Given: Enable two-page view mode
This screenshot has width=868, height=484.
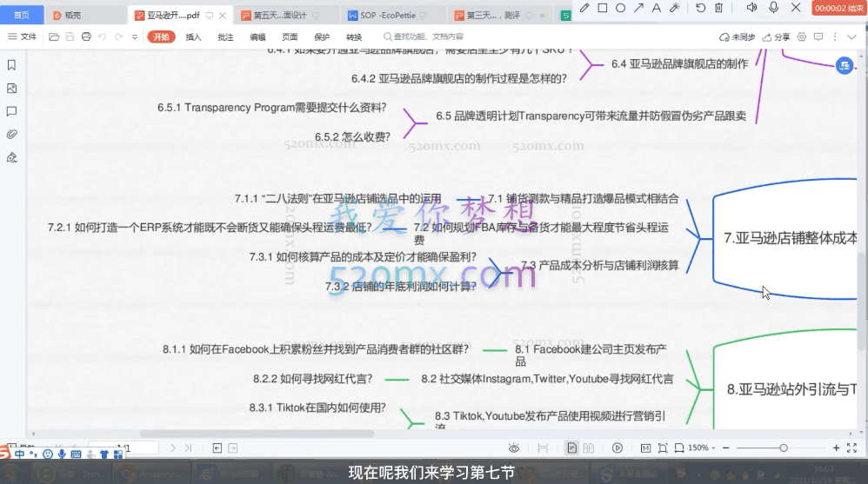Looking at the screenshot, I should tap(589, 448).
